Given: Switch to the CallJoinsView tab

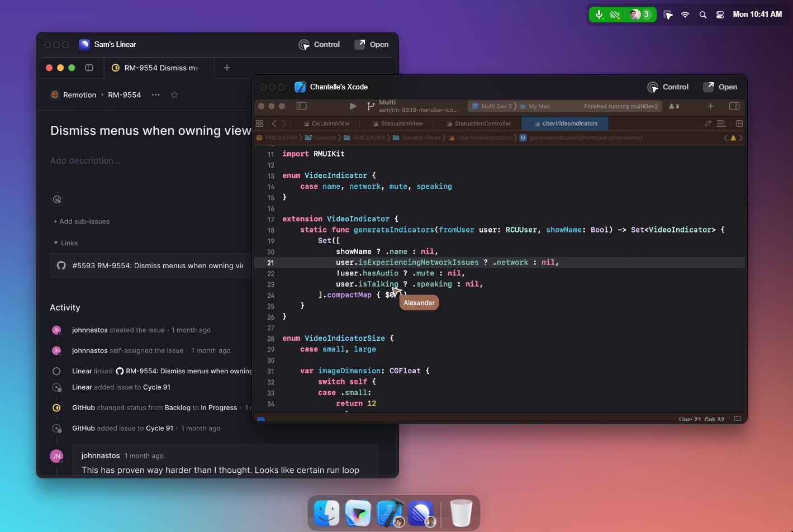Looking at the screenshot, I should coord(326,123).
